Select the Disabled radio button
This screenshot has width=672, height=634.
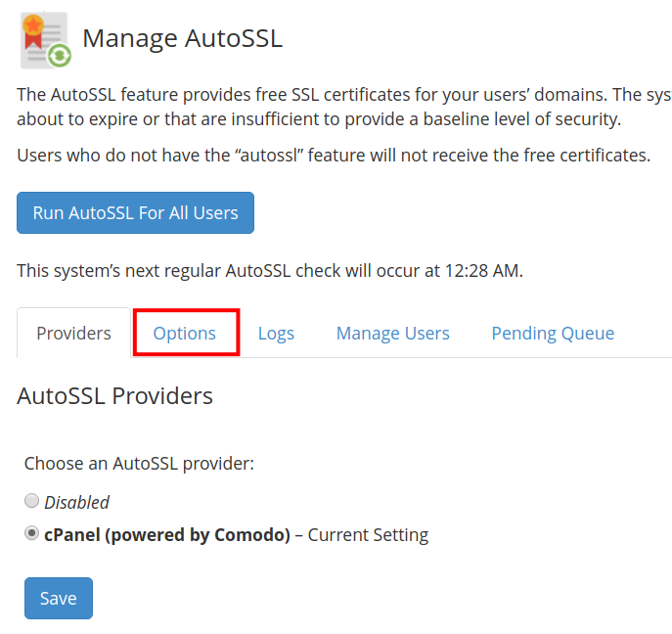pos(32,501)
